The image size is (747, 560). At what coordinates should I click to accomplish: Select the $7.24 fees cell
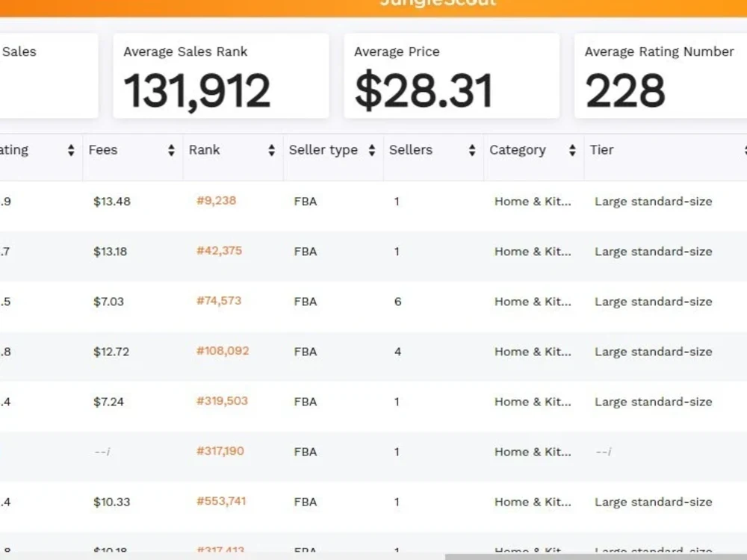click(x=108, y=402)
